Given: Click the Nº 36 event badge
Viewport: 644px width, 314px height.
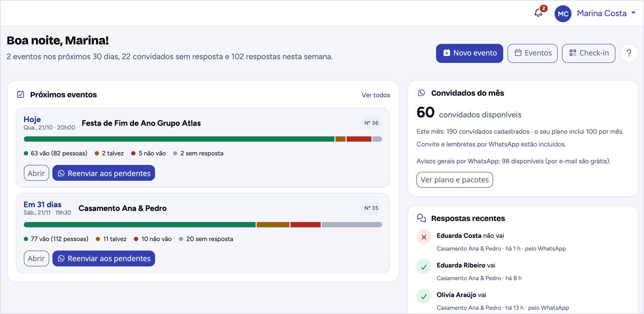Looking at the screenshot, I should [371, 123].
